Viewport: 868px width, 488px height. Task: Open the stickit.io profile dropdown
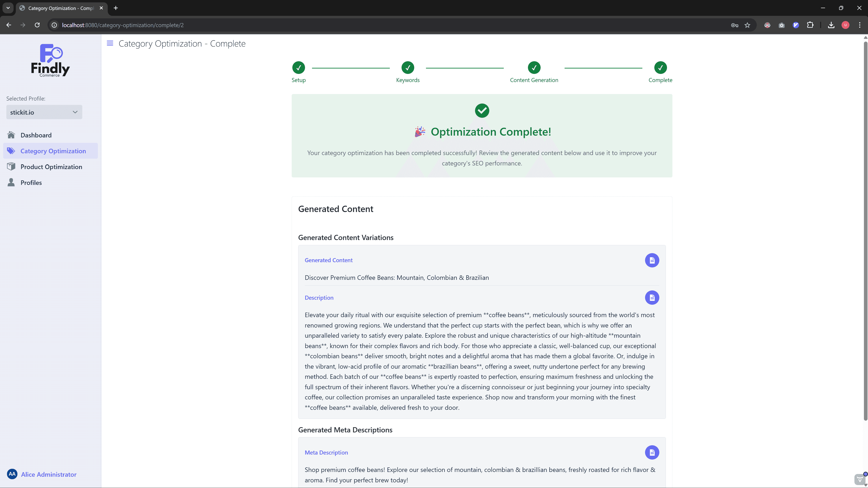(x=44, y=112)
